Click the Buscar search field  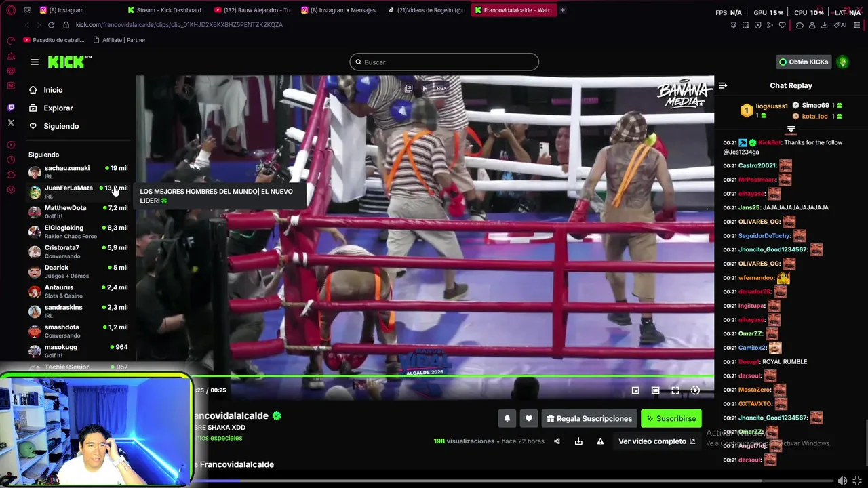pos(444,62)
